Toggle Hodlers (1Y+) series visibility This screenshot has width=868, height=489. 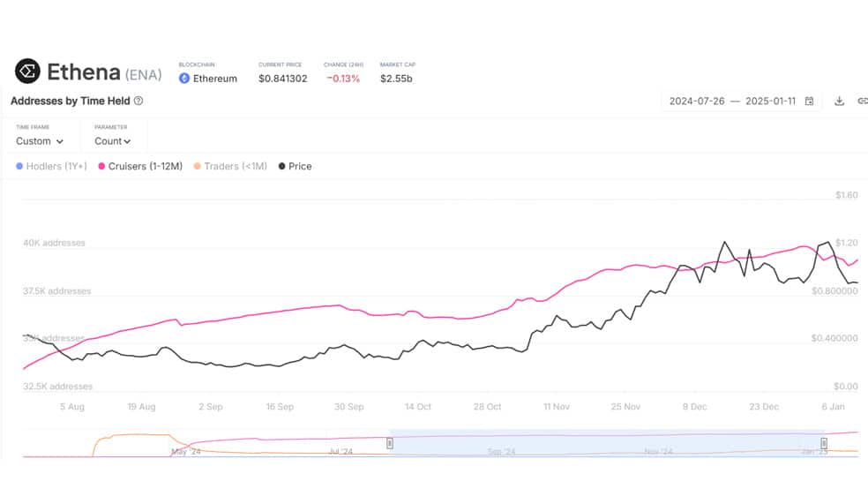(51, 166)
